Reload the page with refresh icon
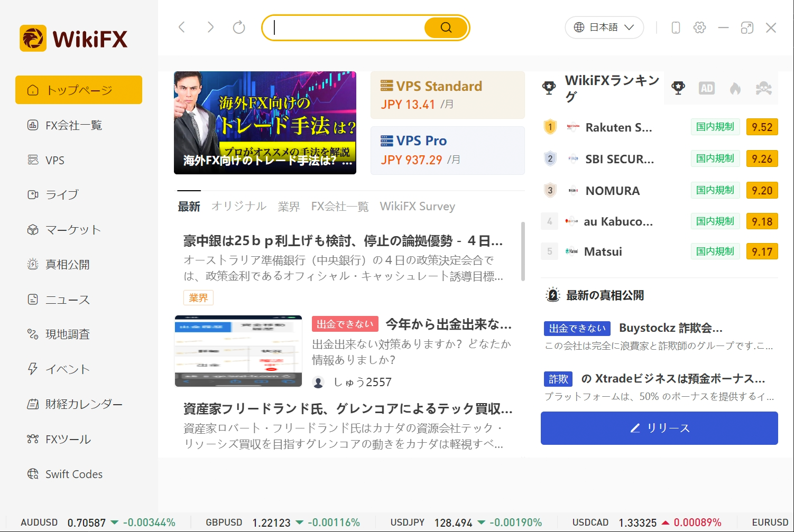The height and width of the screenshot is (532, 794). (x=239, y=27)
